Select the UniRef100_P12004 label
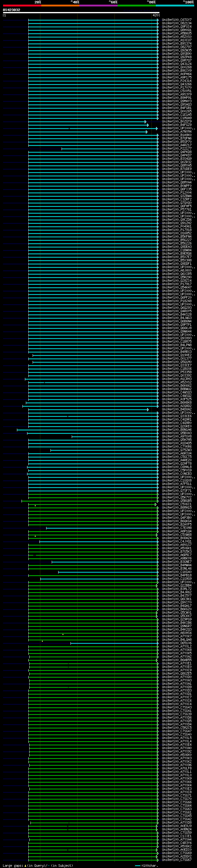 click(x=176, y=192)
